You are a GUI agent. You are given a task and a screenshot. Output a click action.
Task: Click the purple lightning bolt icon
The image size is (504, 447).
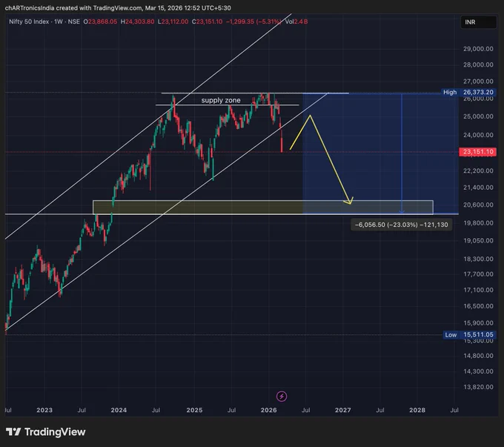click(282, 396)
